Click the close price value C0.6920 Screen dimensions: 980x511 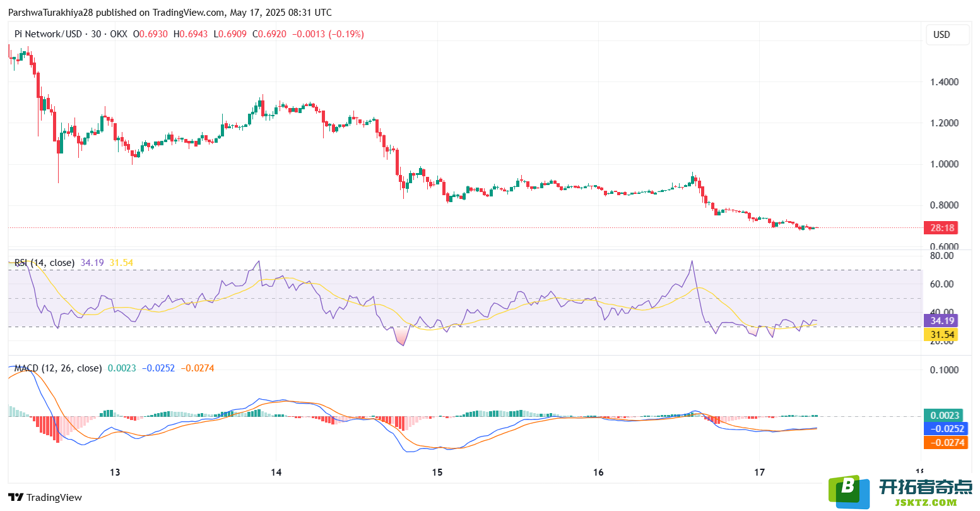[269, 34]
